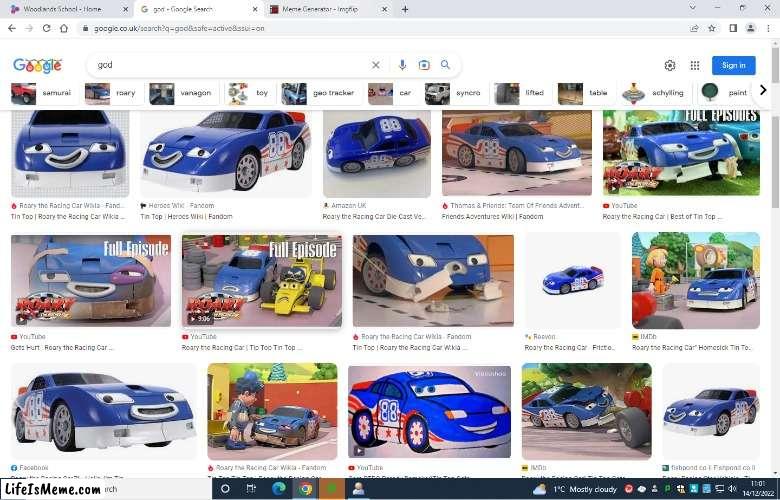The image size is (780, 500).
Task: Start a voice search with microphone
Action: point(402,65)
